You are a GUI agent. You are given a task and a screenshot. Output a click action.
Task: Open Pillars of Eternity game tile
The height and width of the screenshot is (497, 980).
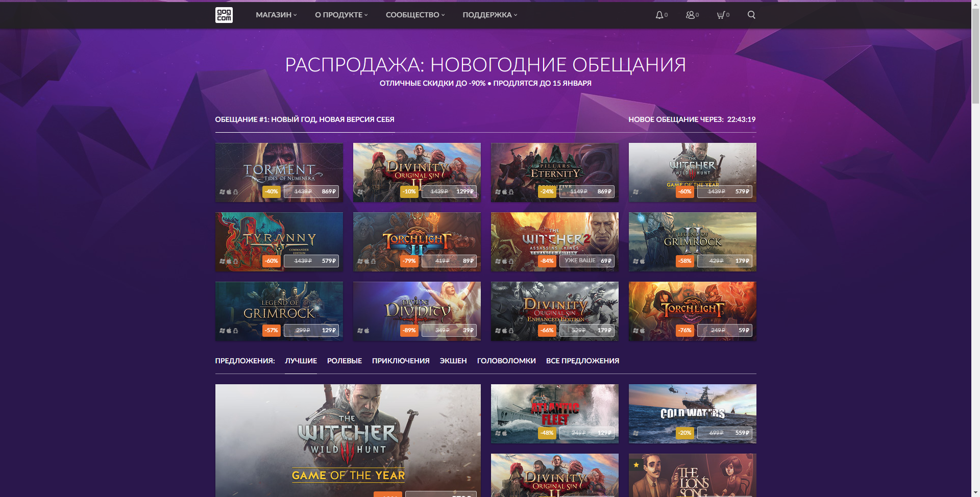(x=555, y=172)
